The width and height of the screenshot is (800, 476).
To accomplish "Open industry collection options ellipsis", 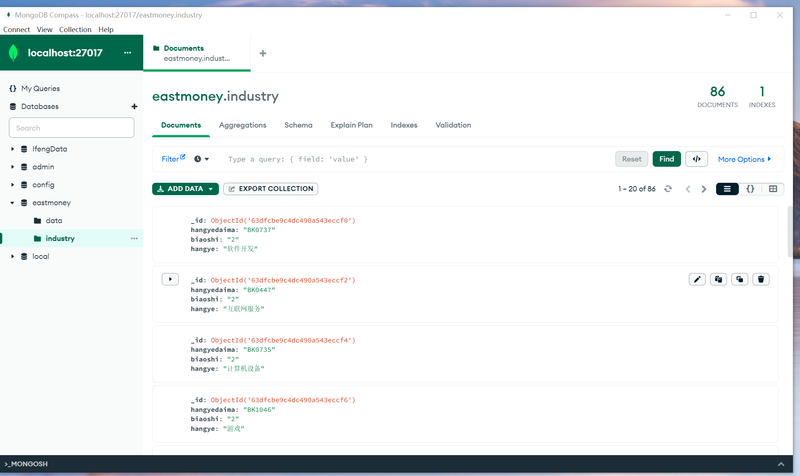I will pyautogui.click(x=134, y=238).
